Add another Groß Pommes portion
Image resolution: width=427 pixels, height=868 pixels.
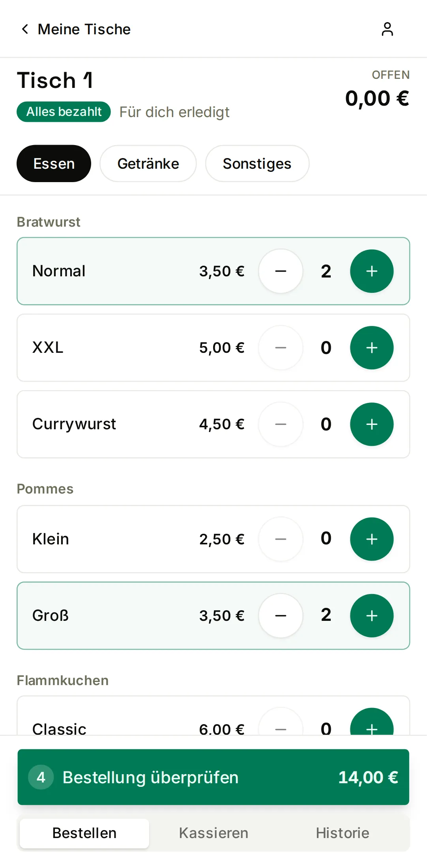pos(372,616)
